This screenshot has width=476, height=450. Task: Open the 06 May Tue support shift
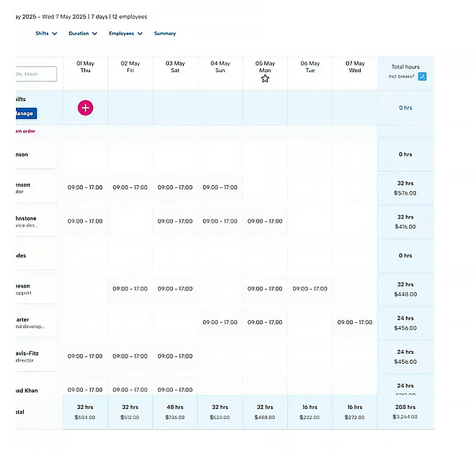310,289
